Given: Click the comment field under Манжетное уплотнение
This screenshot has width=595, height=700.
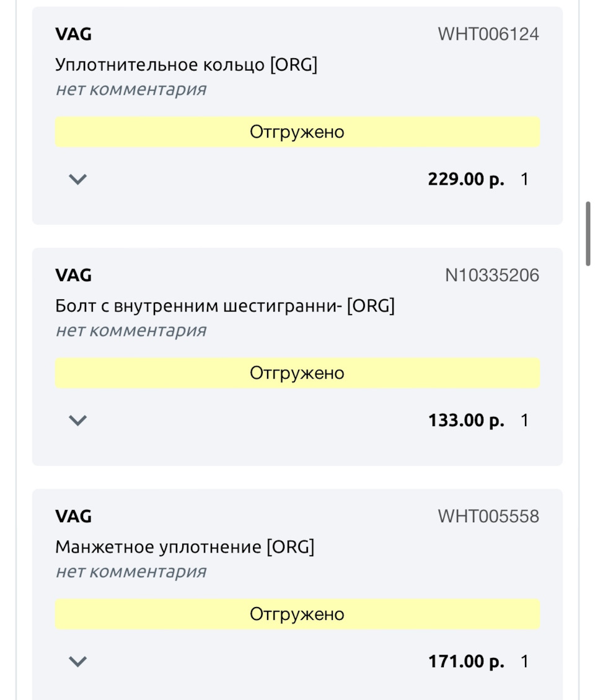Looking at the screenshot, I should tap(131, 571).
